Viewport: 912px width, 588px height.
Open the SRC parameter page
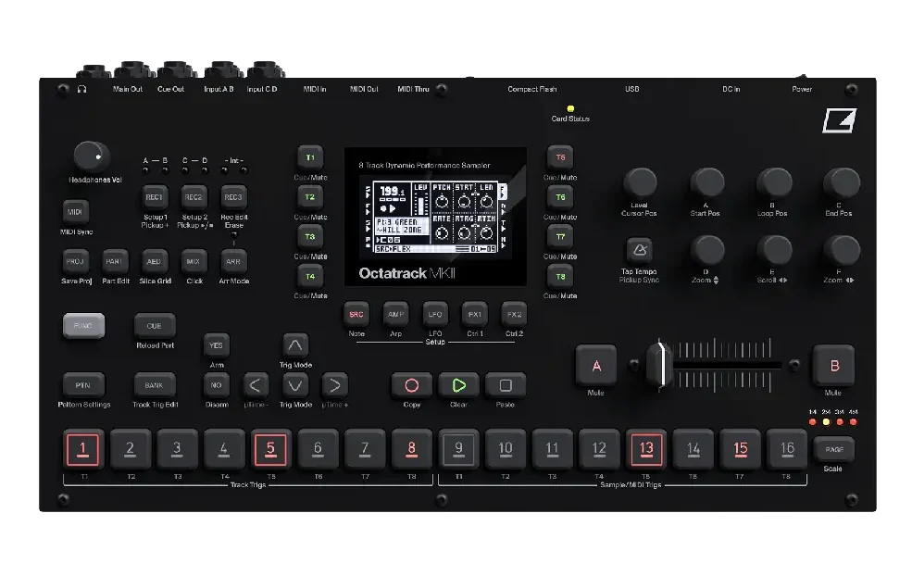356,315
